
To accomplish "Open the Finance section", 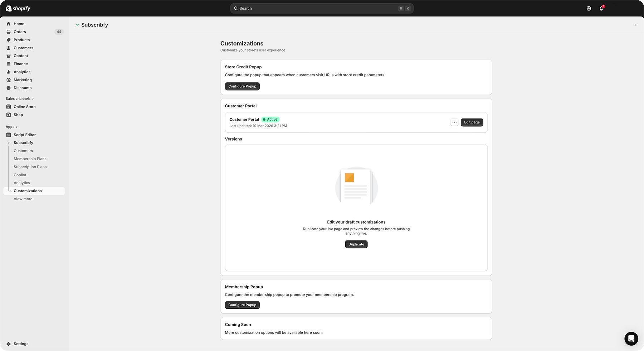I will (20, 64).
